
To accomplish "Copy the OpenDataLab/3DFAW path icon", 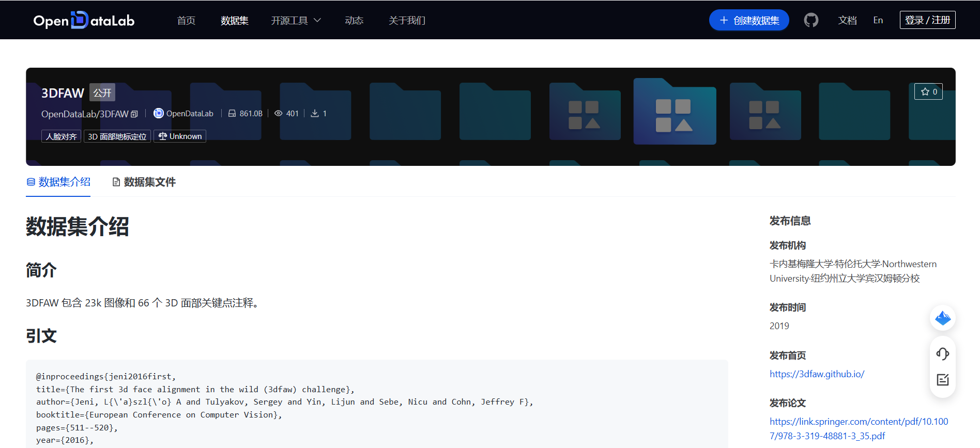I will pos(134,114).
